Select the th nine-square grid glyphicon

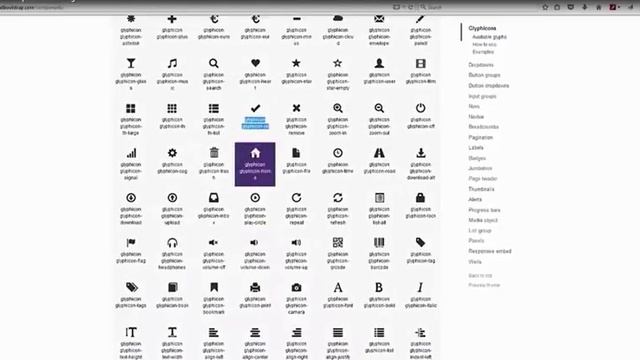(x=172, y=108)
